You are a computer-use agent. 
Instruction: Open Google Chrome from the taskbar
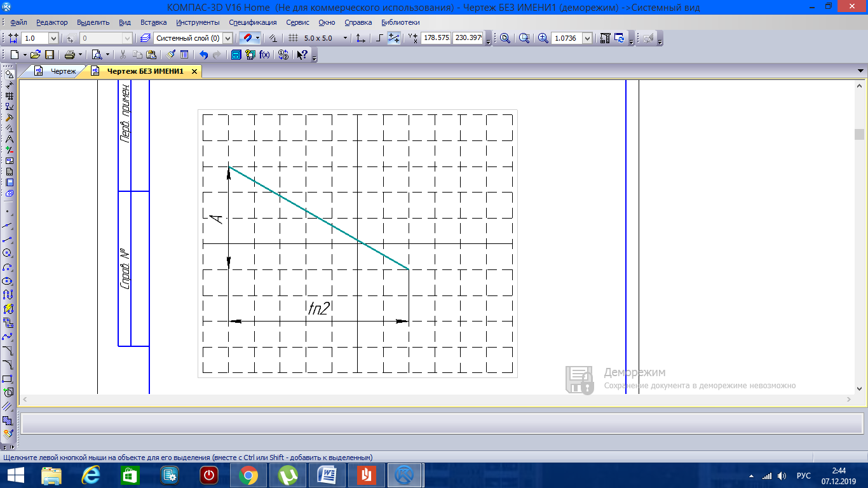click(x=248, y=475)
